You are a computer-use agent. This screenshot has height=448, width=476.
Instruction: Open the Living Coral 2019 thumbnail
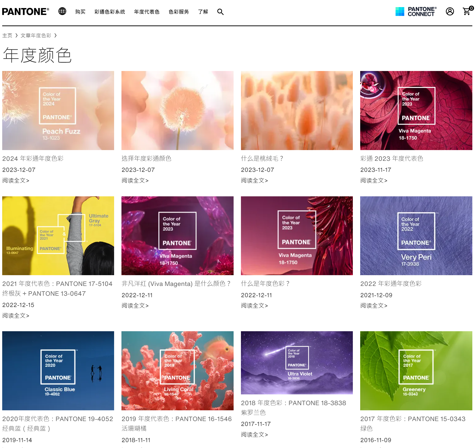pyautogui.click(x=178, y=371)
